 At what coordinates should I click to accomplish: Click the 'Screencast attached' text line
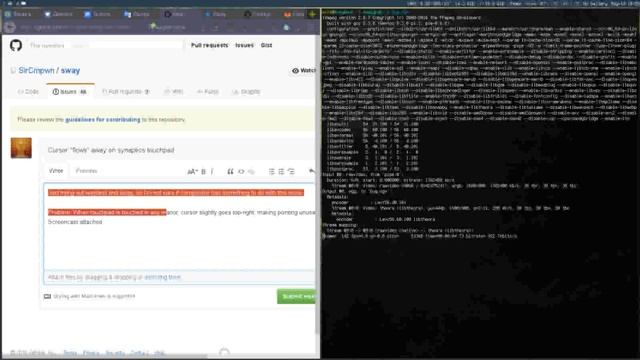75,222
